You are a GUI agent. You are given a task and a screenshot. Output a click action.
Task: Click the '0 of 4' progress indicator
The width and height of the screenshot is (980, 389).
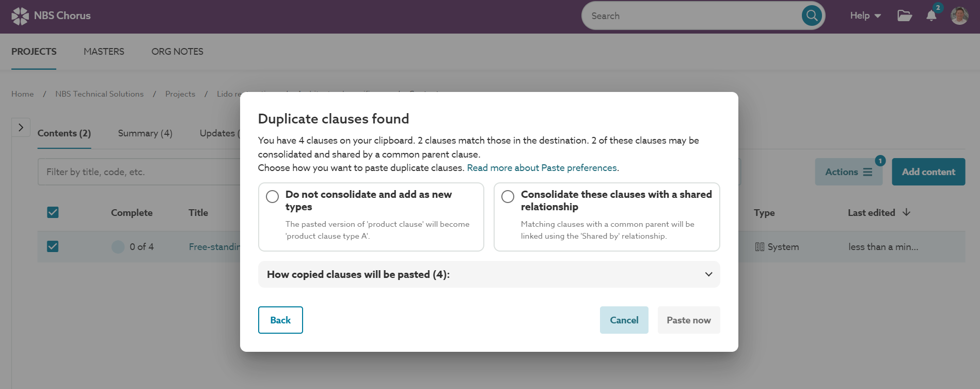[140, 246]
